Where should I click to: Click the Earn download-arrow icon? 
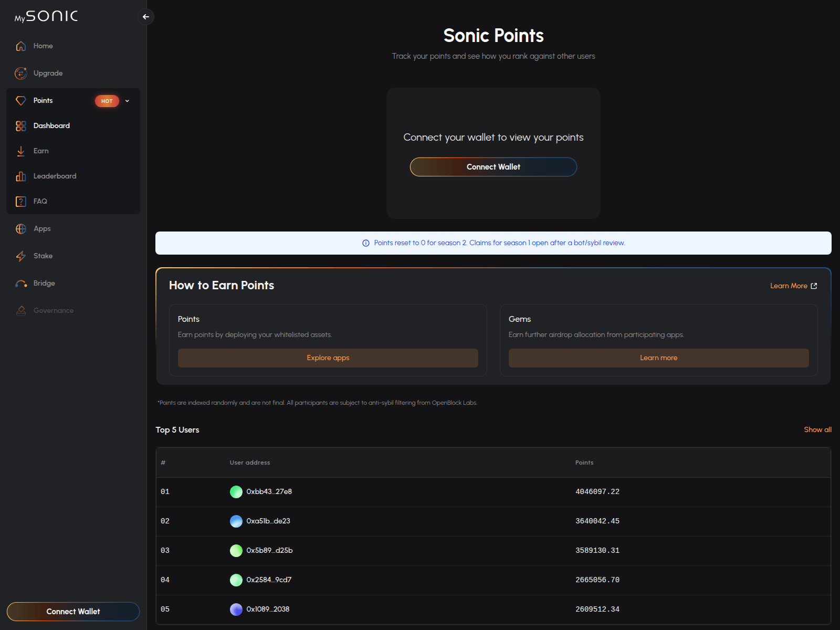[21, 151]
